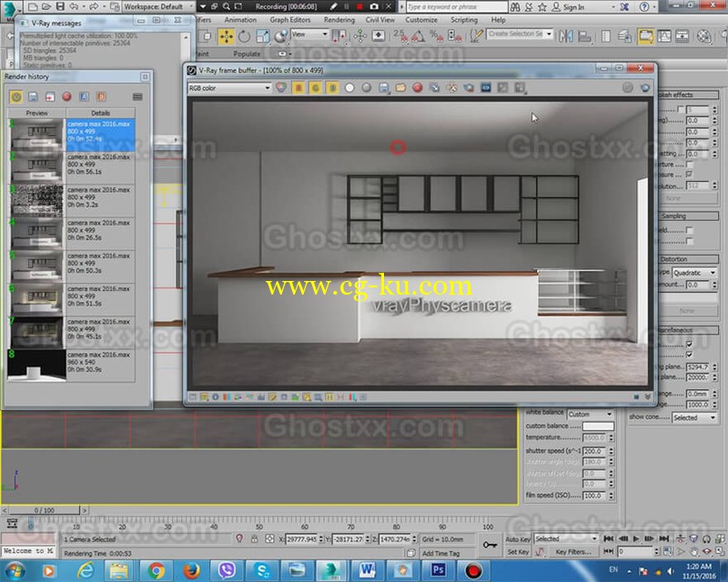Click the Duplicate to Max frame buffer icon

point(435,87)
